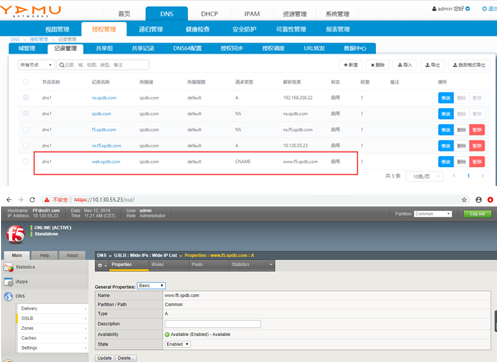This screenshot has width=497, height=362.
Task: Open the web.spdb.com record link
Action: point(106,162)
